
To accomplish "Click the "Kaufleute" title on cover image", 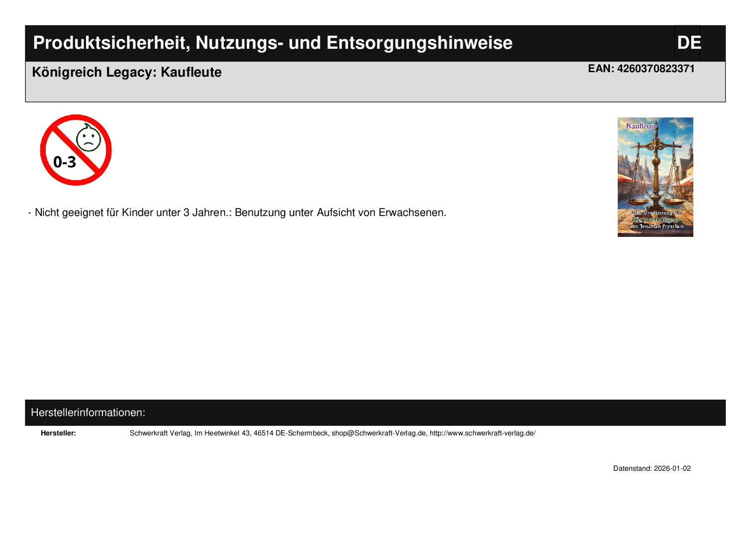I will click(642, 126).
